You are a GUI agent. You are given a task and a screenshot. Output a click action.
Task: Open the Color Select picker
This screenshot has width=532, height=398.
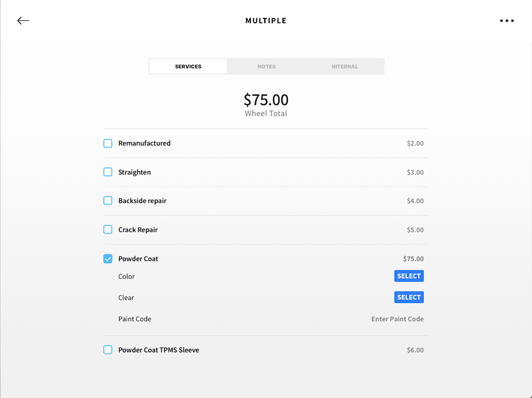pos(409,276)
